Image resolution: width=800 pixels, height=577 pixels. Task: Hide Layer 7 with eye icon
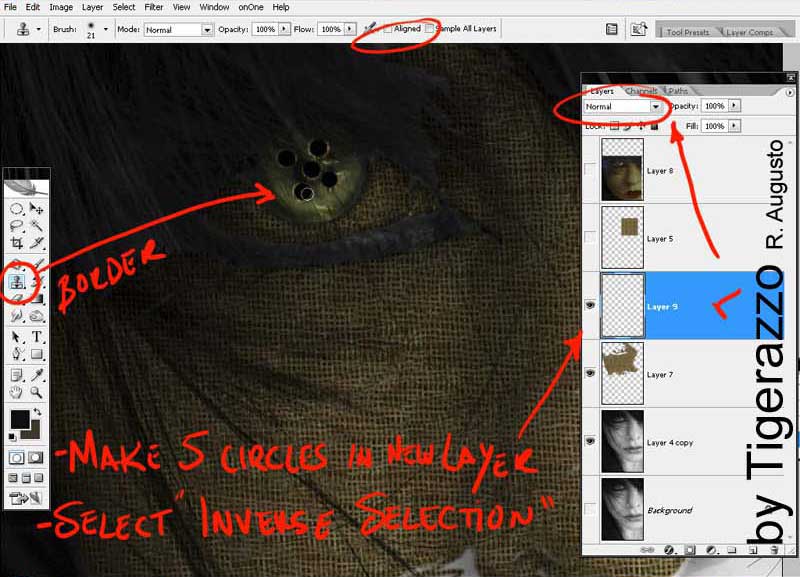pos(590,372)
